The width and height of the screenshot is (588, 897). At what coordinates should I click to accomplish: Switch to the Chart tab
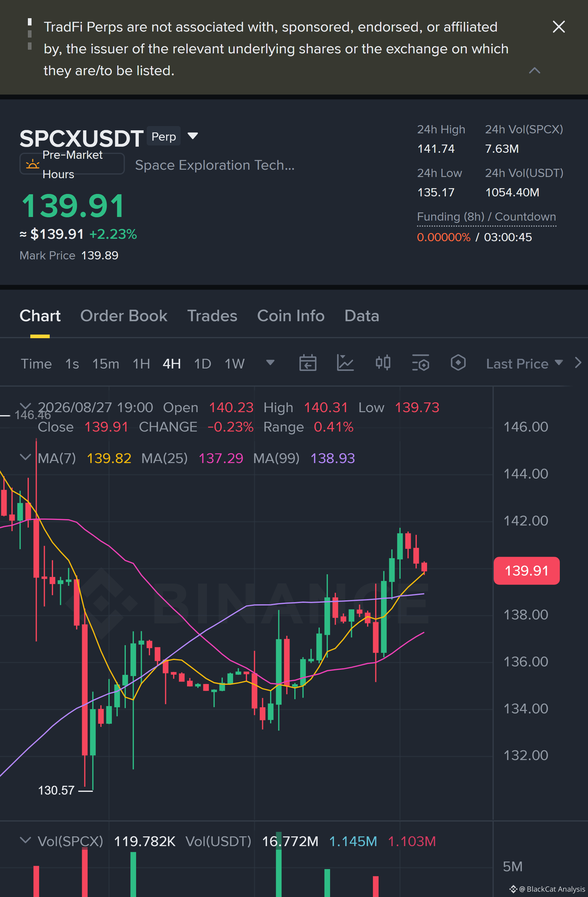point(40,316)
